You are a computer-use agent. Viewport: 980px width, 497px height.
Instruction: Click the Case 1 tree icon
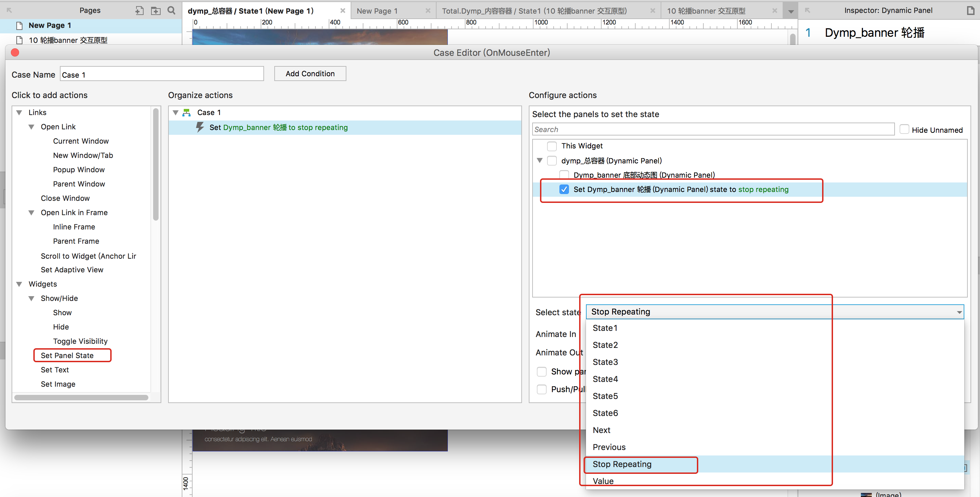pyautogui.click(x=186, y=113)
